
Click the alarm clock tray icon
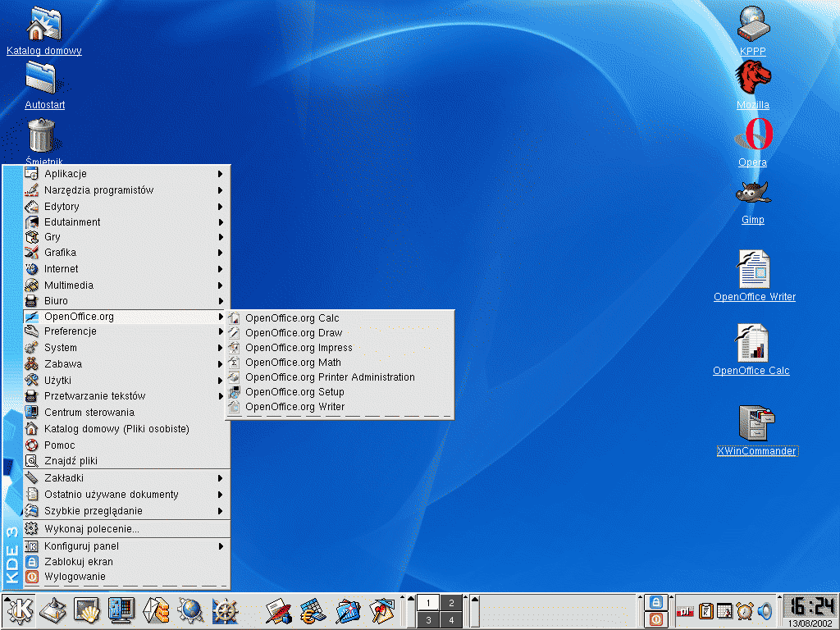point(745,610)
